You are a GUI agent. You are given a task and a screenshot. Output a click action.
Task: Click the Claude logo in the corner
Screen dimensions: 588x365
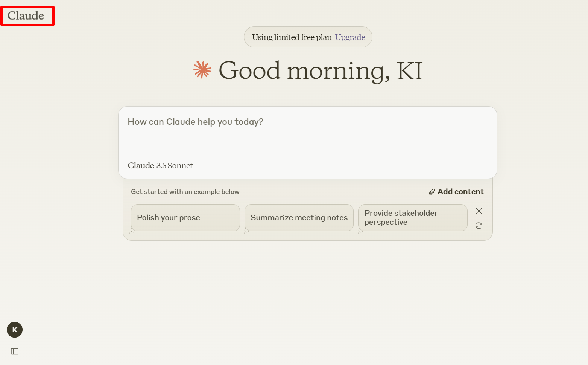pos(26,16)
